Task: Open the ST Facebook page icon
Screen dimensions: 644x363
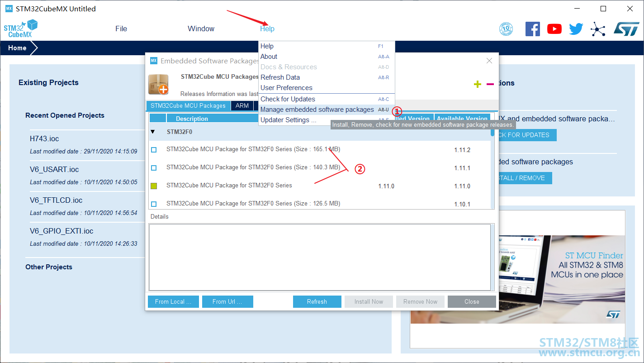Action: coord(533,29)
